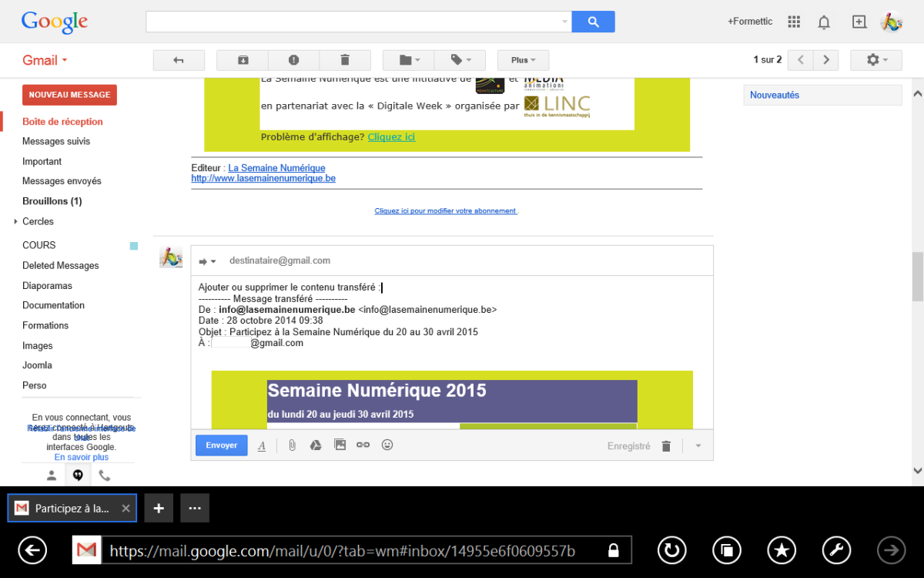
Task: Open the Important folder
Action: tap(42, 162)
